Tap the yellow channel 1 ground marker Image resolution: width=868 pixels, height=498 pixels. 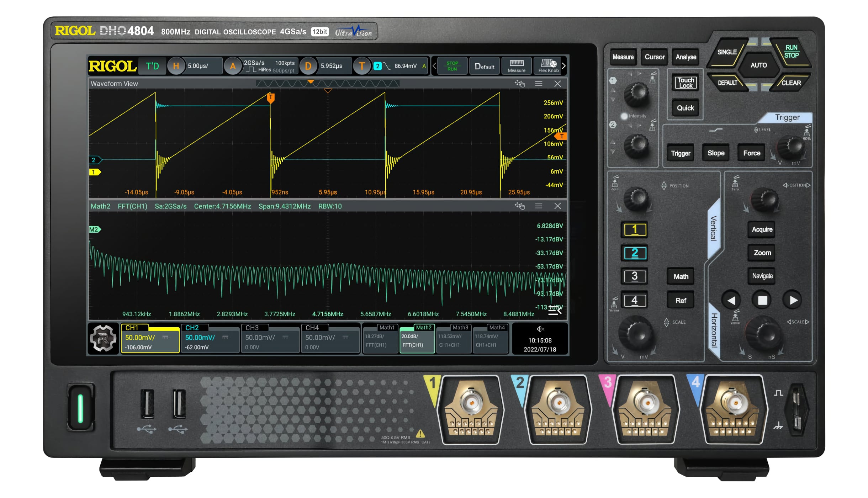[95, 172]
